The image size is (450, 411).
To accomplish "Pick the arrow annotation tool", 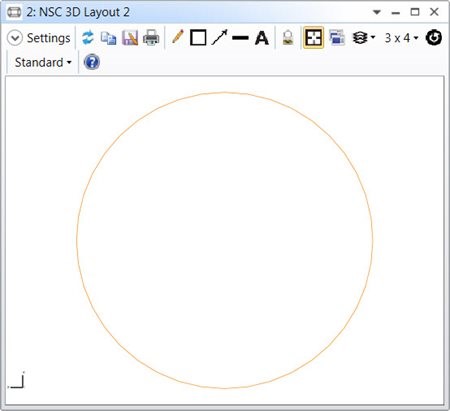I will tap(220, 37).
